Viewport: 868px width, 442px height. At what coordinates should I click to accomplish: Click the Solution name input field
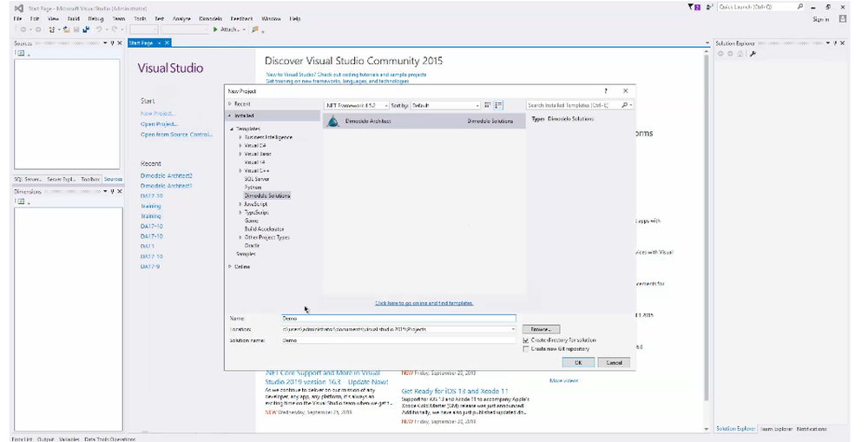pos(398,340)
